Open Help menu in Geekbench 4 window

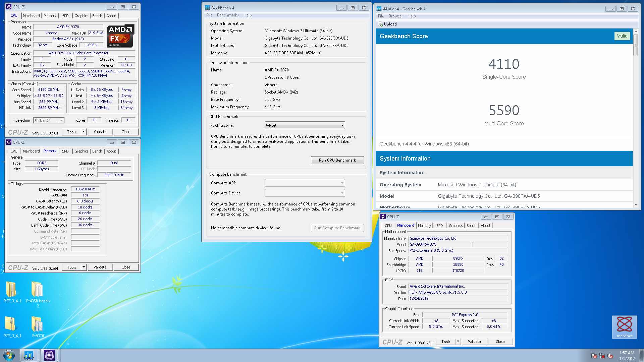(x=248, y=15)
